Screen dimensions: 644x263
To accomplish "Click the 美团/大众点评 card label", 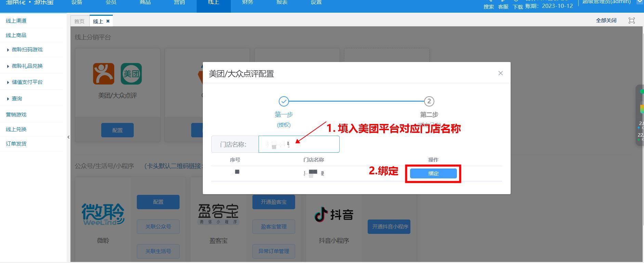I will (117, 96).
